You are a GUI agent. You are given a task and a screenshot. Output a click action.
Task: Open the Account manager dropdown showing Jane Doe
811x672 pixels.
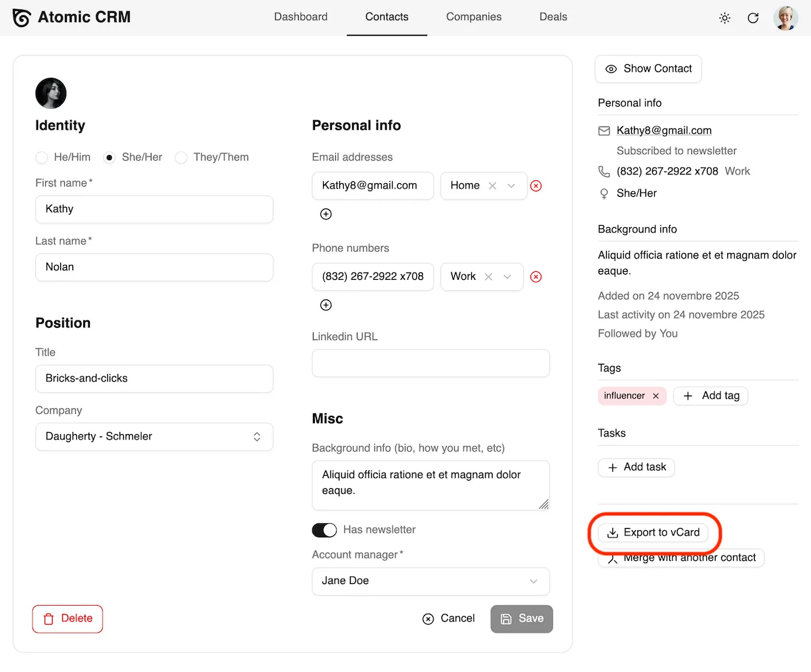tap(431, 581)
